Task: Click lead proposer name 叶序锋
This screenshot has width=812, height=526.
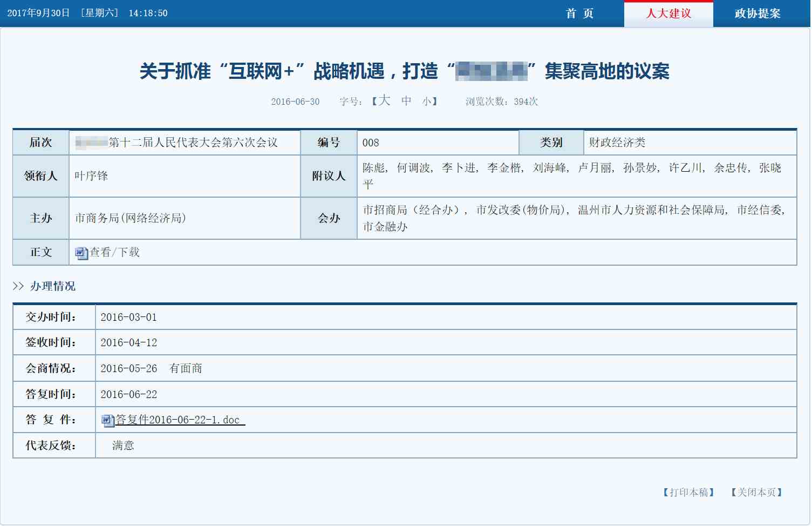Action: (x=91, y=176)
